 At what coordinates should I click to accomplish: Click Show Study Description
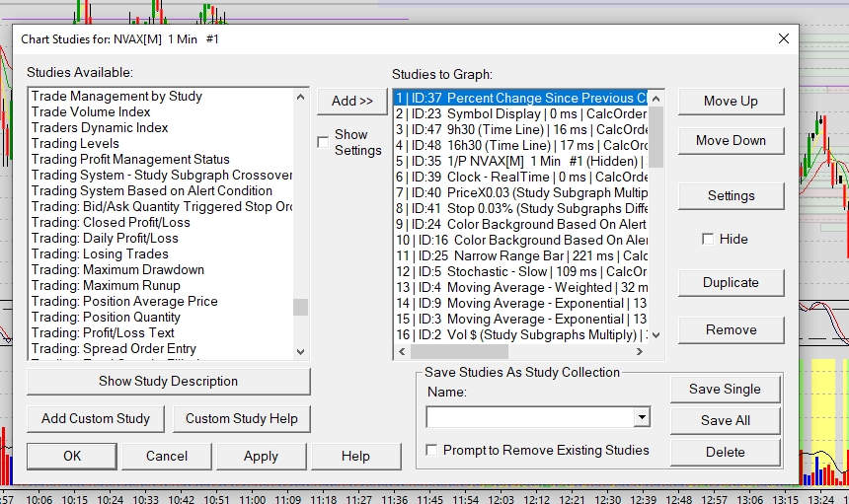(169, 382)
